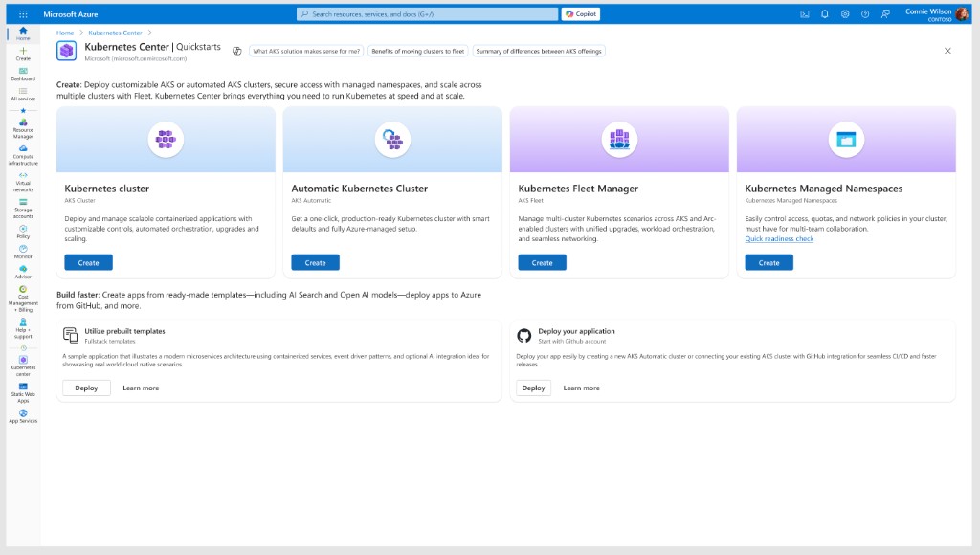
Task: Click the Kubernetes Center breadcrumb link
Action: [115, 33]
